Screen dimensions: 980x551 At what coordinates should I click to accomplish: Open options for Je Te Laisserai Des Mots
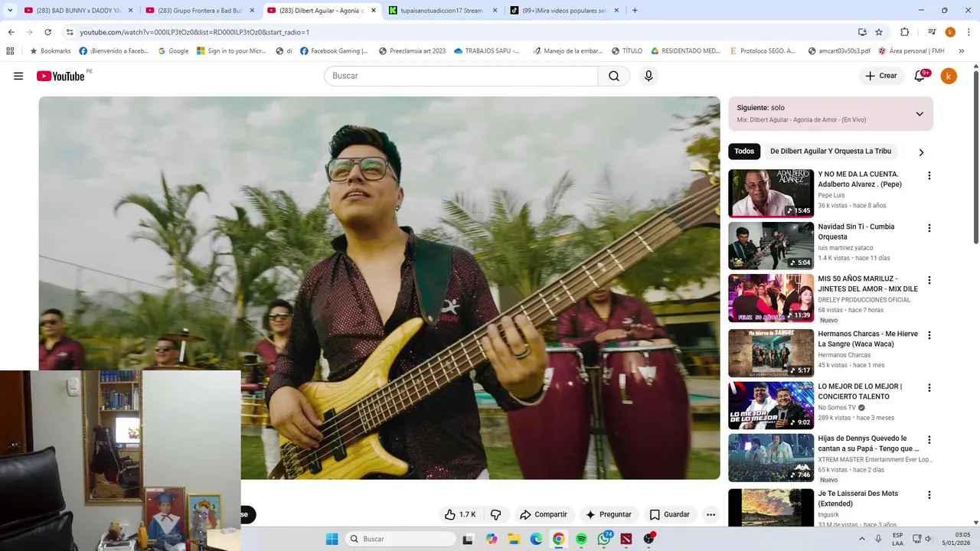(929, 494)
